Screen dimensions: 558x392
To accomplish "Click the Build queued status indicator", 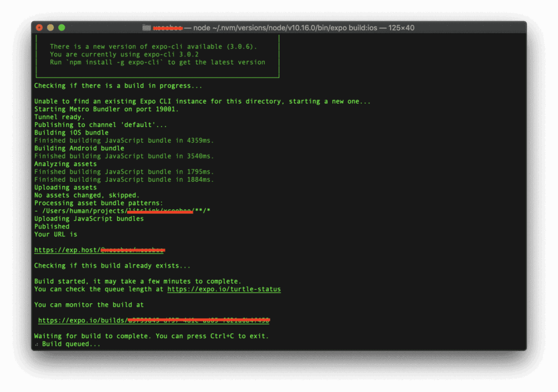I will (67, 344).
